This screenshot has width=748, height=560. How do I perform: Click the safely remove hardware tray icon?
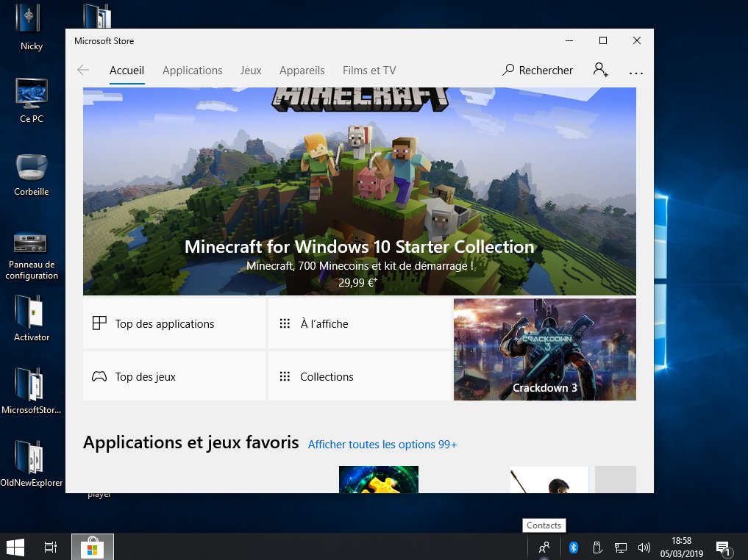(x=596, y=547)
